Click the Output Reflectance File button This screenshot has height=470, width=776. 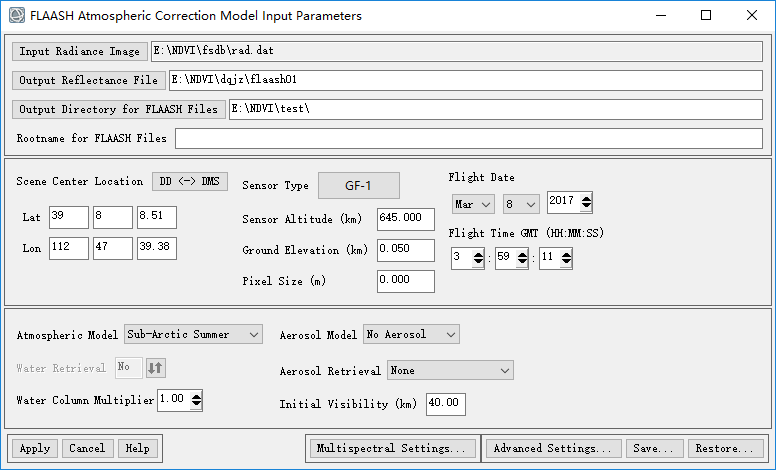click(89, 80)
